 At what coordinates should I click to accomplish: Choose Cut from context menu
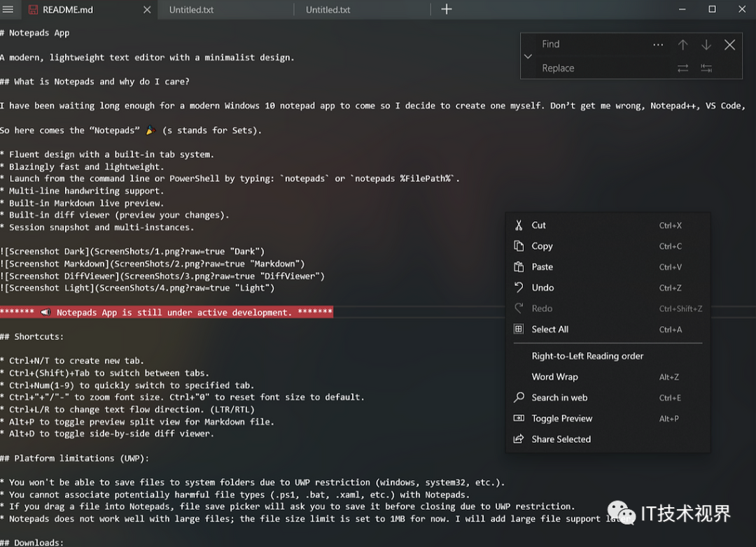[x=608, y=225]
